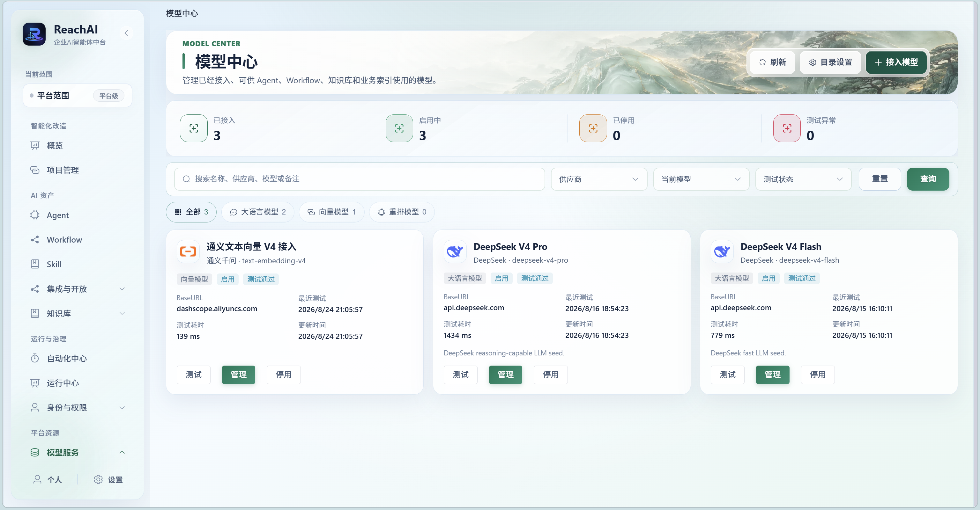Screen dimensions: 980x510
Task: Click the 项目管理 icon
Action: (x=35, y=170)
